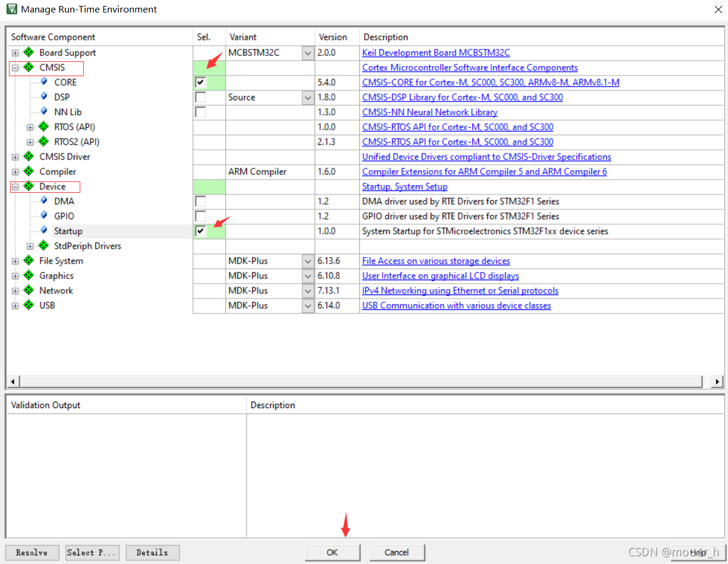Click the Software Component column header
Viewport: 728px width, 564px height.
(99, 37)
